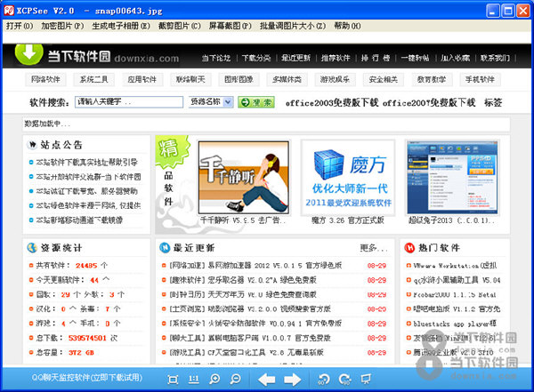
Task: Click the 多媒体类 category tab
Action: click(x=287, y=80)
